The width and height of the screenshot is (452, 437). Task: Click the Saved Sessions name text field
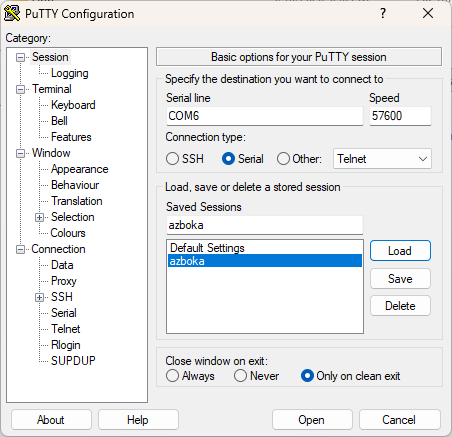[x=265, y=225]
